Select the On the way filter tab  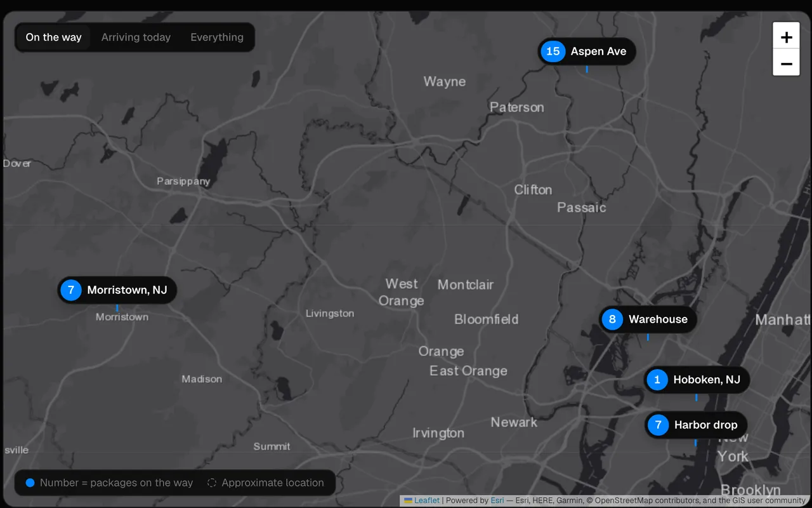[x=53, y=37]
